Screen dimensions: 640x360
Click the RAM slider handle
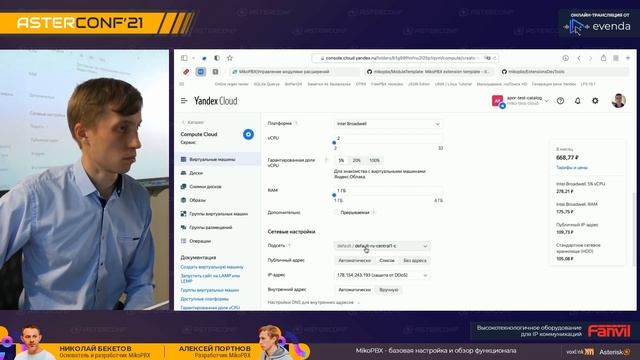pyautogui.click(x=334, y=195)
